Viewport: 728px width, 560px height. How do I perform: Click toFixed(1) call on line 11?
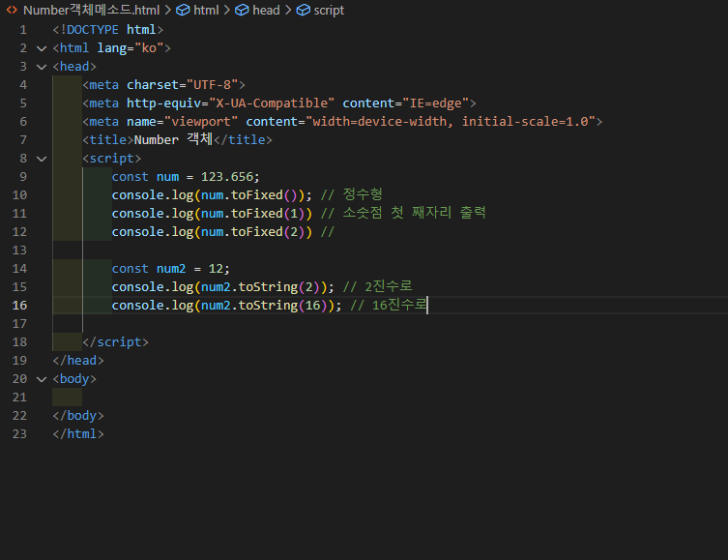[268, 213]
